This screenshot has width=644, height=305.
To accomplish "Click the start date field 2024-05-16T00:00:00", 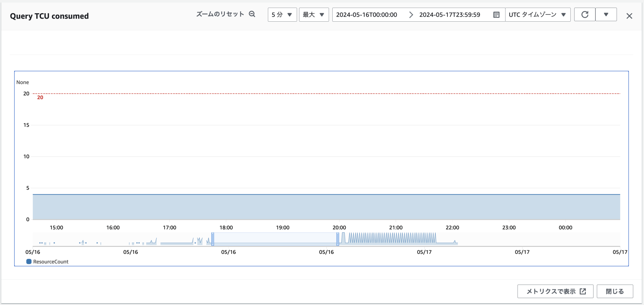I will [367, 15].
